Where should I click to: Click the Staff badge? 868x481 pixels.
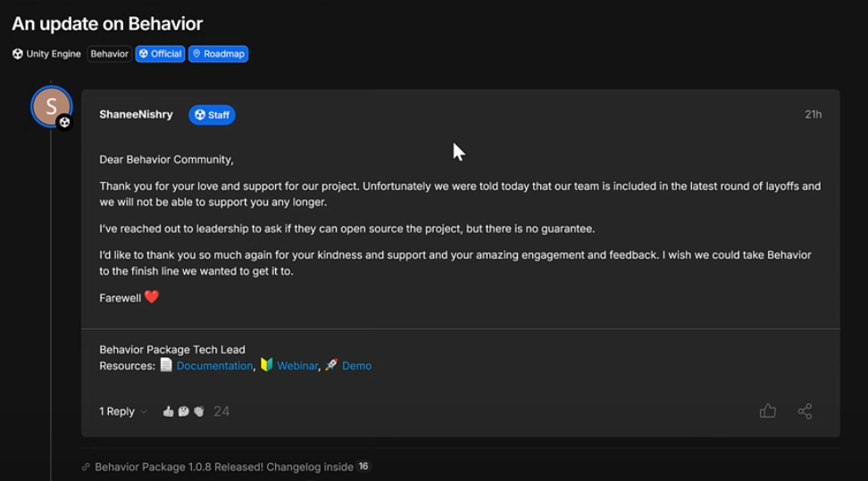pyautogui.click(x=212, y=115)
